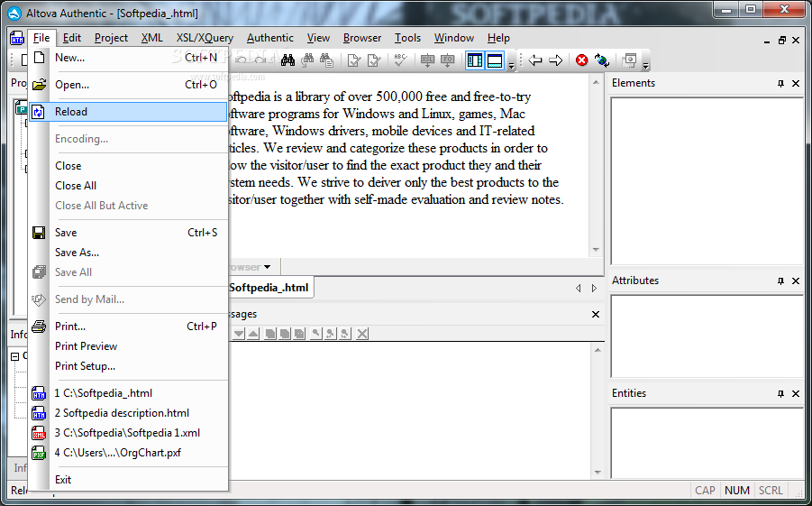Viewport: 812px width, 506px height.
Task: Click the Messages scrollbar up arrow
Action: [x=598, y=351]
